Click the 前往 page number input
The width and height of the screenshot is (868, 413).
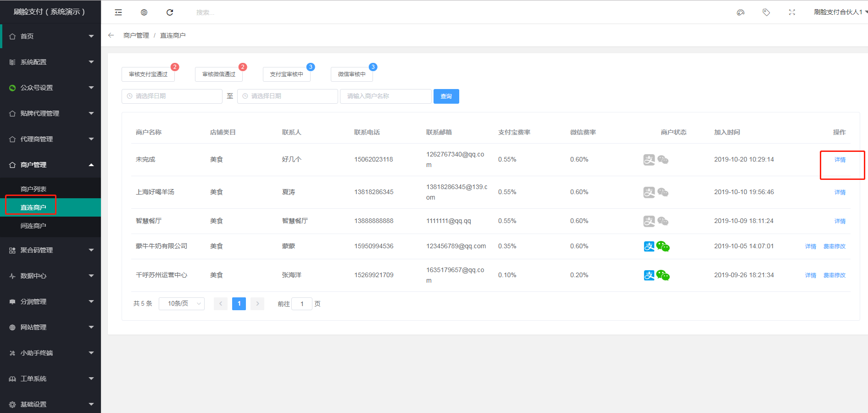[x=302, y=304]
